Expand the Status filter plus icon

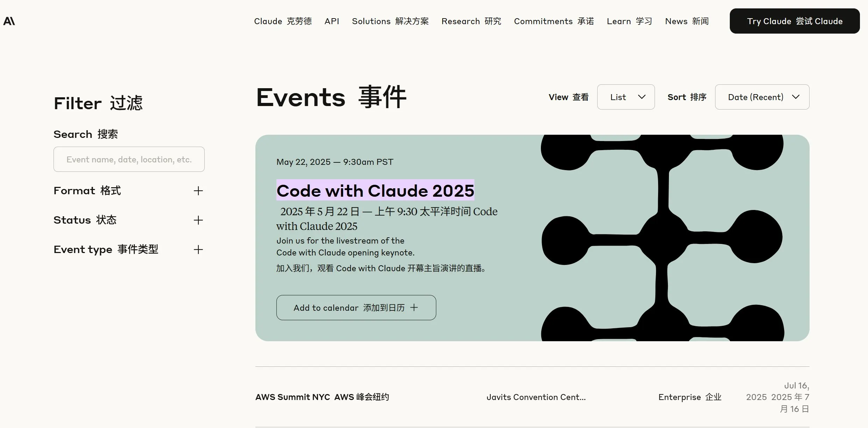(x=198, y=220)
